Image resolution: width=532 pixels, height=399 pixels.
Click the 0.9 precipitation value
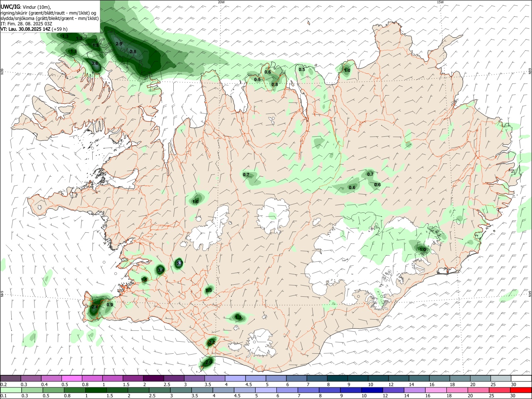pyautogui.click(x=110, y=305)
